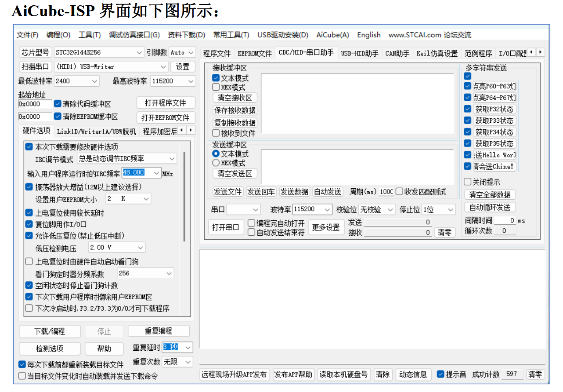Enable 当目标文件变化时自动装载 checkbox
The image size is (563, 392).
22,376
